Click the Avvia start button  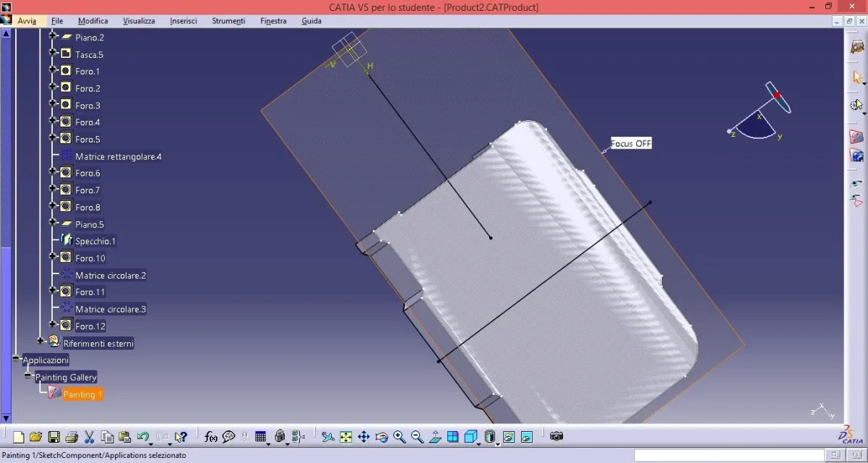(x=27, y=21)
